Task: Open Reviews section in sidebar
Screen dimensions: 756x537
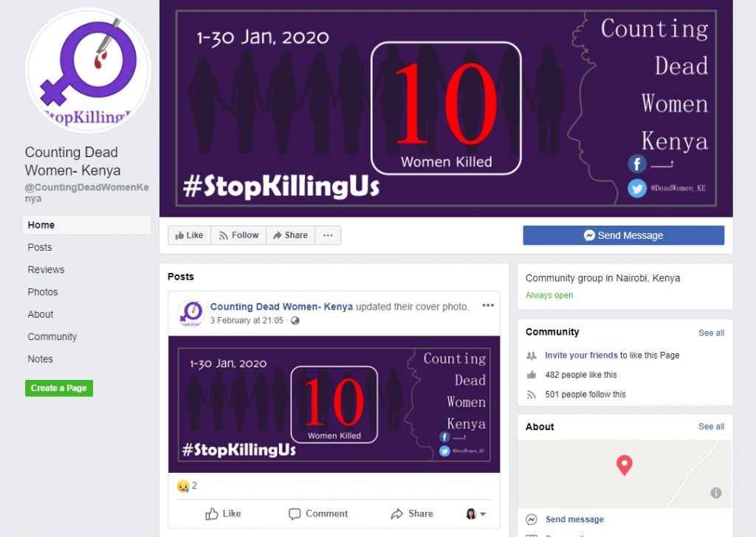Action: click(46, 270)
